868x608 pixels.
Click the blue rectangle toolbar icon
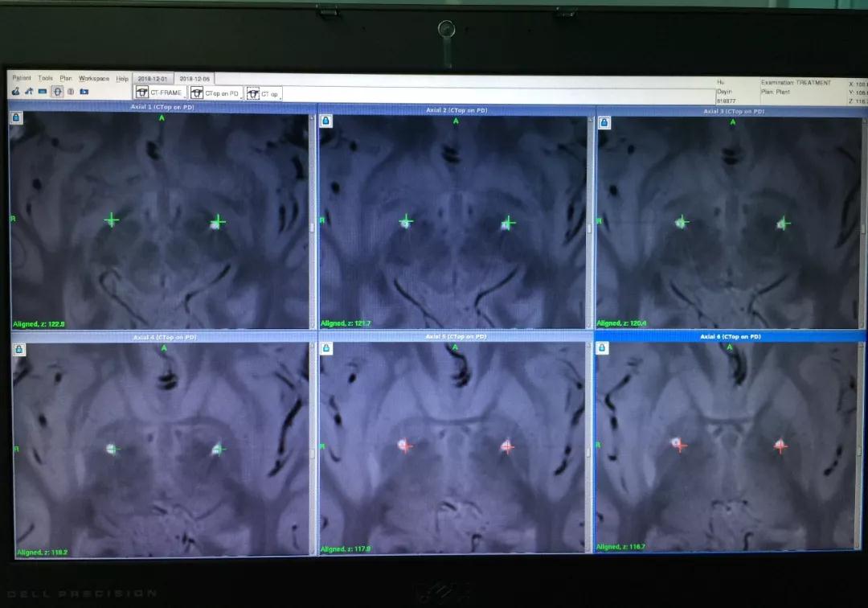(x=43, y=92)
